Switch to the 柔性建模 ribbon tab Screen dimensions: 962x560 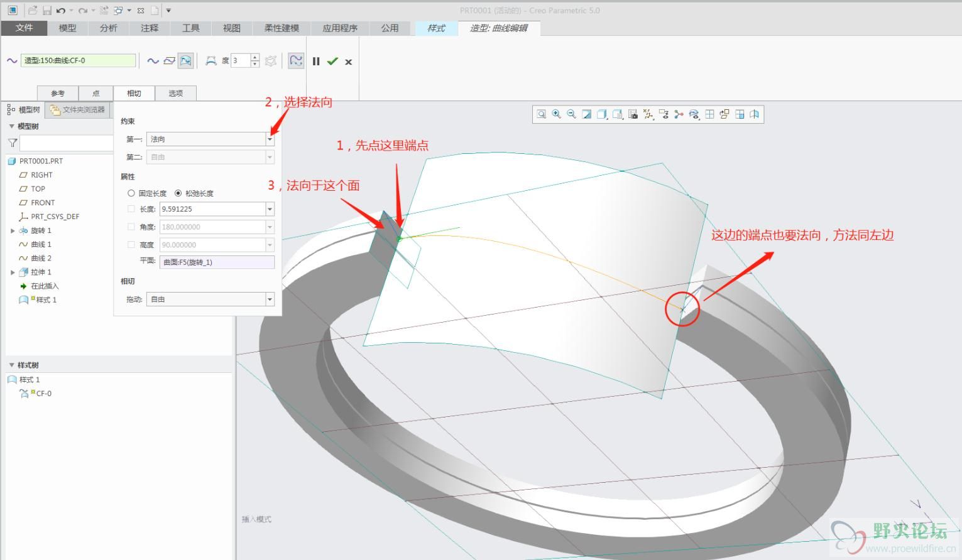281,28
